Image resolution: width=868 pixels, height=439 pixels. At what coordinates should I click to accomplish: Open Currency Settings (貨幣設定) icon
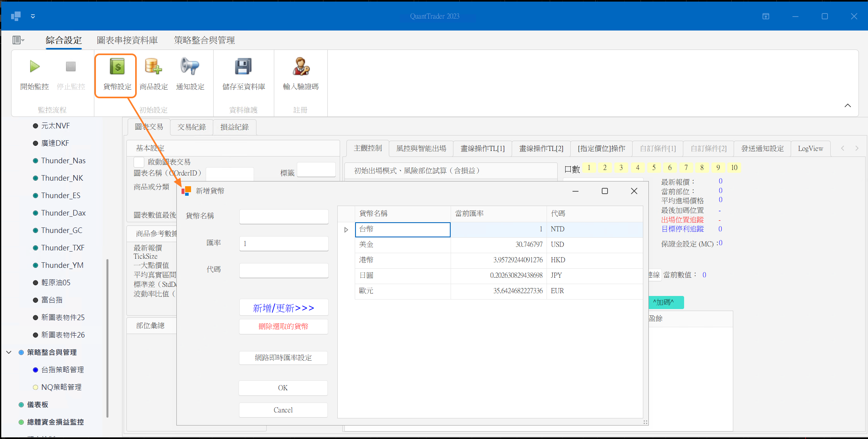coord(117,67)
